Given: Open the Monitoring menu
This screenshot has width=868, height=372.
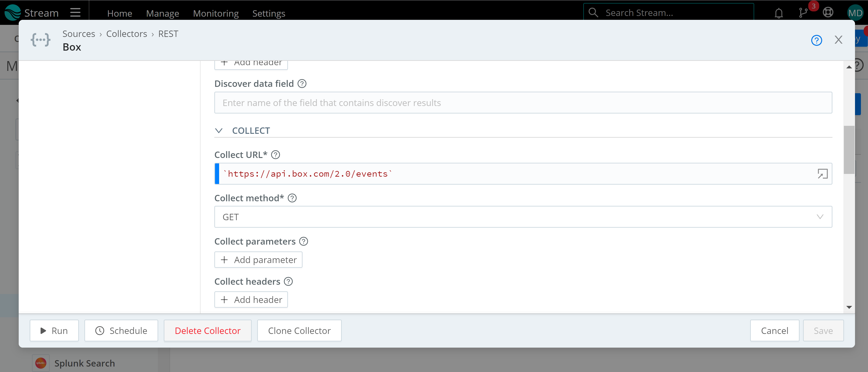Looking at the screenshot, I should (216, 13).
